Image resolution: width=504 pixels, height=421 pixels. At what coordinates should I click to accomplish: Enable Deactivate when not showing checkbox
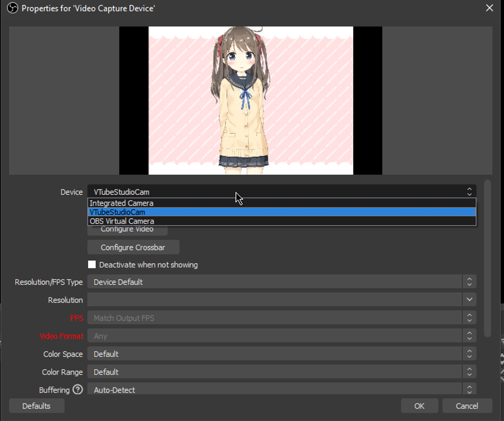[92, 264]
